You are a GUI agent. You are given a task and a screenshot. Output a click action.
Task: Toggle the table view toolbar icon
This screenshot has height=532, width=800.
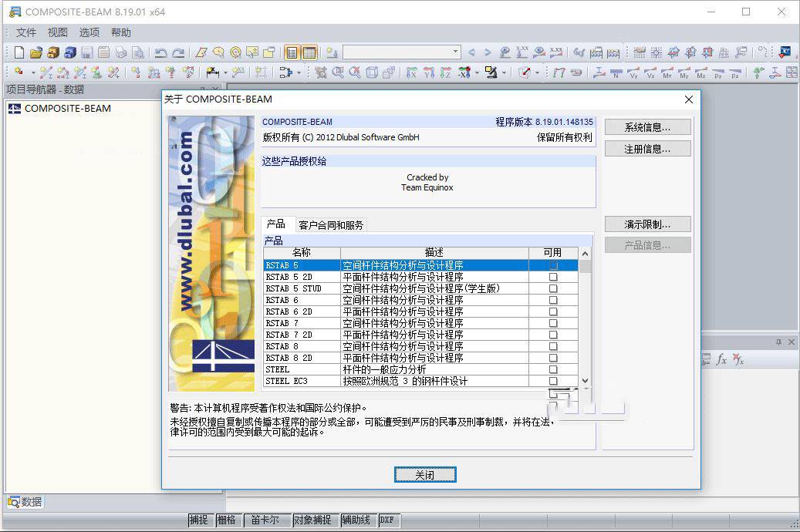[x=309, y=52]
